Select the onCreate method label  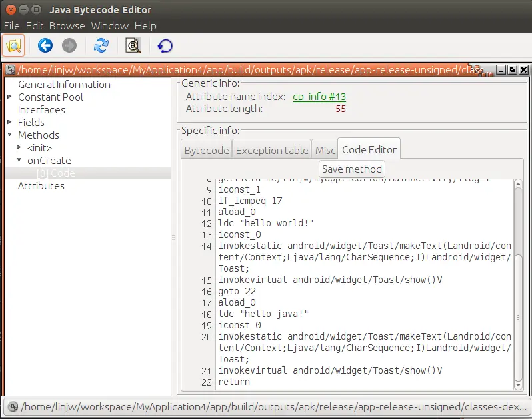pos(49,160)
